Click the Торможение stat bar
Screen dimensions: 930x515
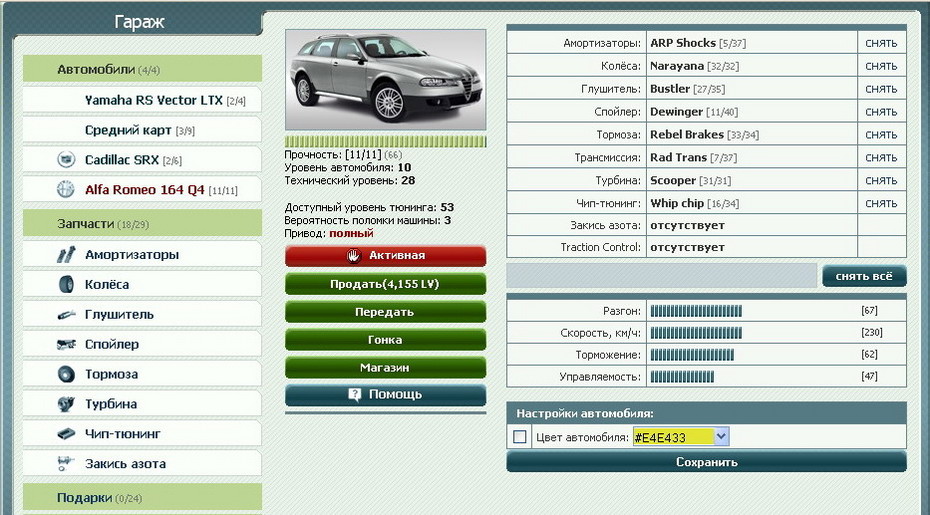pyautogui.click(x=692, y=355)
